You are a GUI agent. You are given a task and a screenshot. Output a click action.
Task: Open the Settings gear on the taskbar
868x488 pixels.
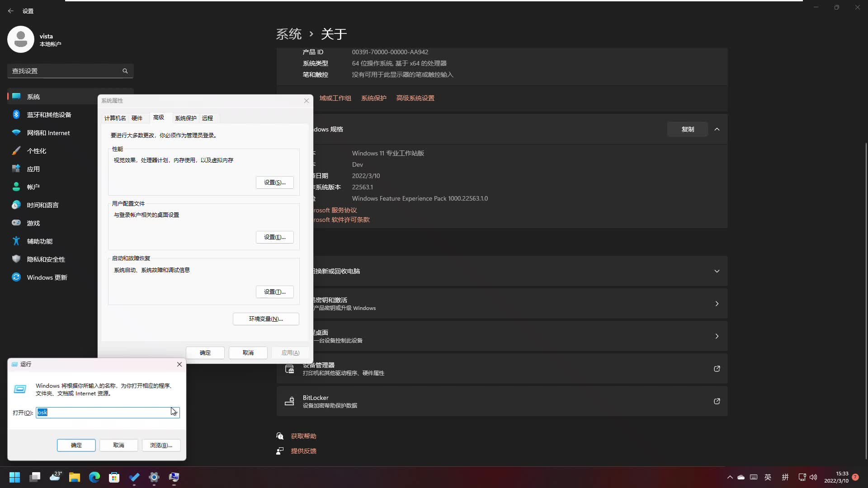coord(154,477)
